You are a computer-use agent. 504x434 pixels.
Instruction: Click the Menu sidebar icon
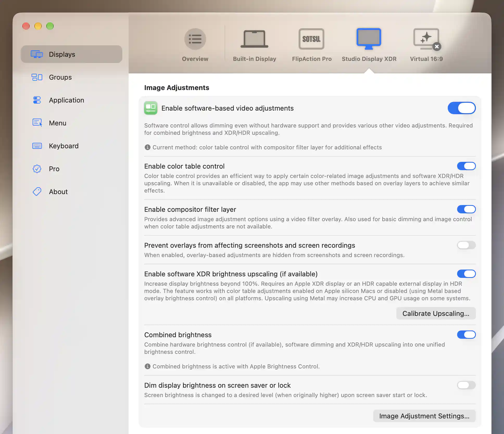[x=37, y=123]
